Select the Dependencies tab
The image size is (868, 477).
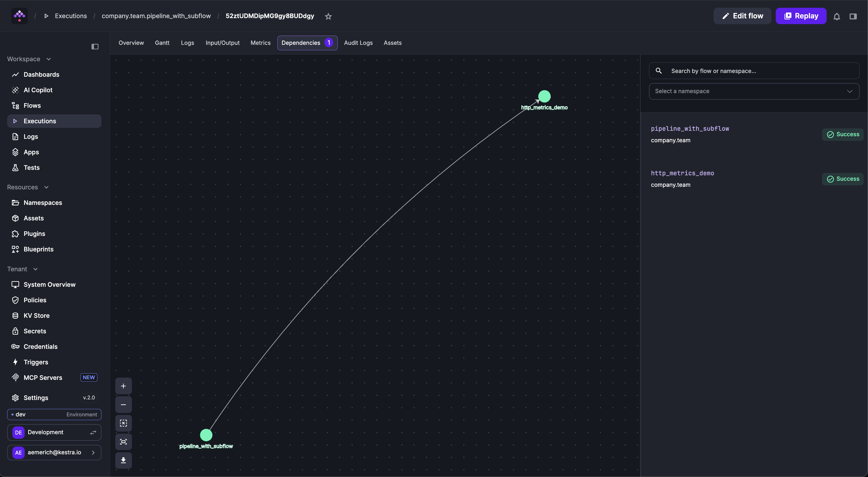[x=307, y=43]
